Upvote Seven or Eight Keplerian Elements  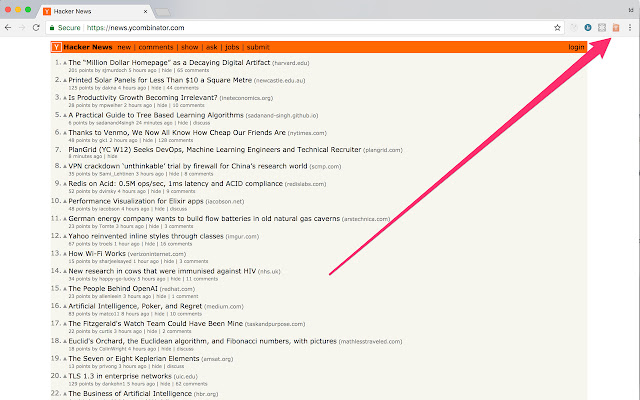(64, 359)
